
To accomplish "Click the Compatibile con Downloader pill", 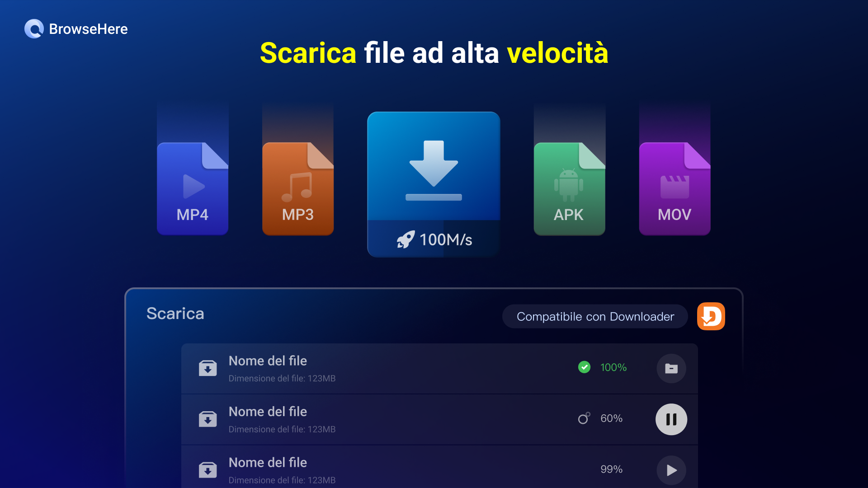I will pos(595,316).
